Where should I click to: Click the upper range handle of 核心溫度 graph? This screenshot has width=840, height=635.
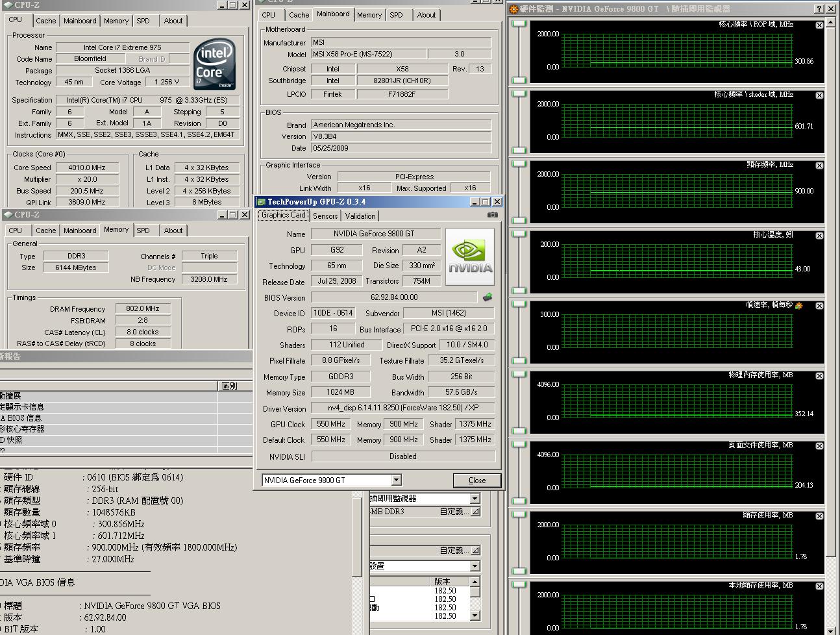coord(519,234)
